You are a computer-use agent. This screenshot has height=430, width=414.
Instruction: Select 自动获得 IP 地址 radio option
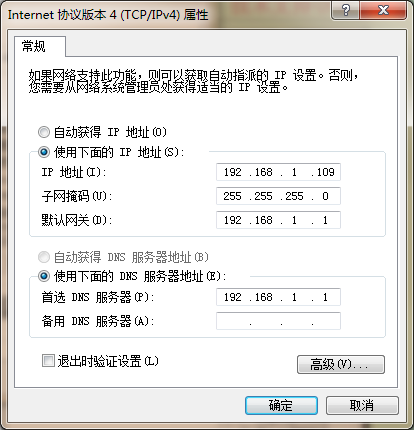coord(44,132)
